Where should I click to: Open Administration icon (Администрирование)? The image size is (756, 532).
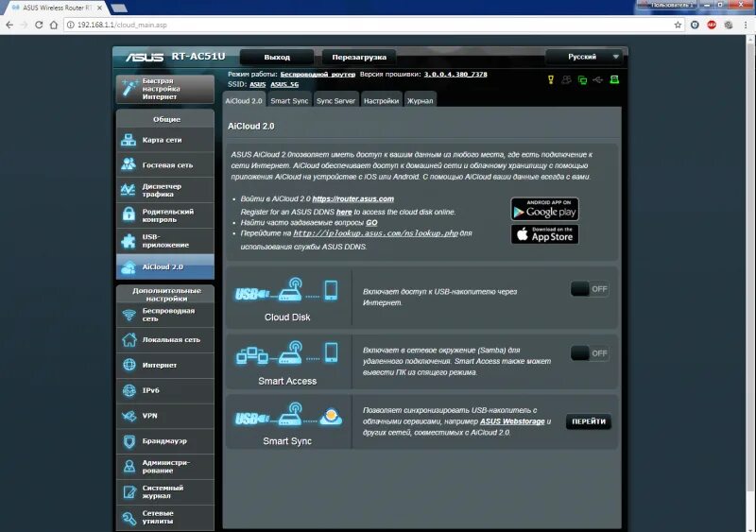[129, 466]
